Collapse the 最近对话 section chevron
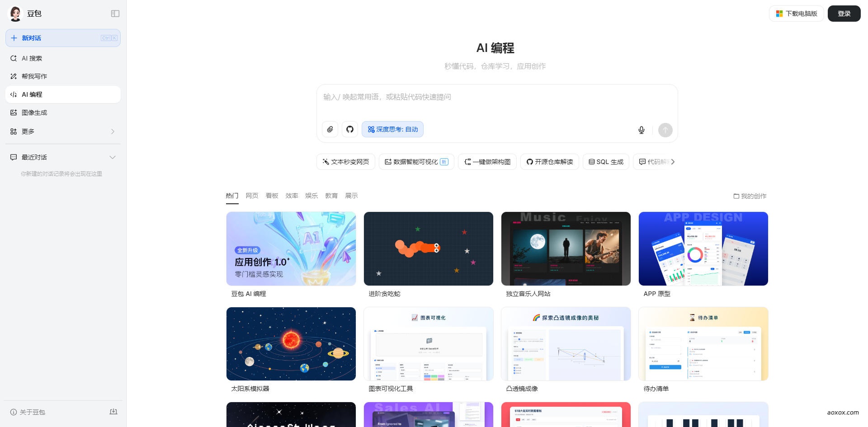Screen dimensions: 868x427 coord(113,157)
